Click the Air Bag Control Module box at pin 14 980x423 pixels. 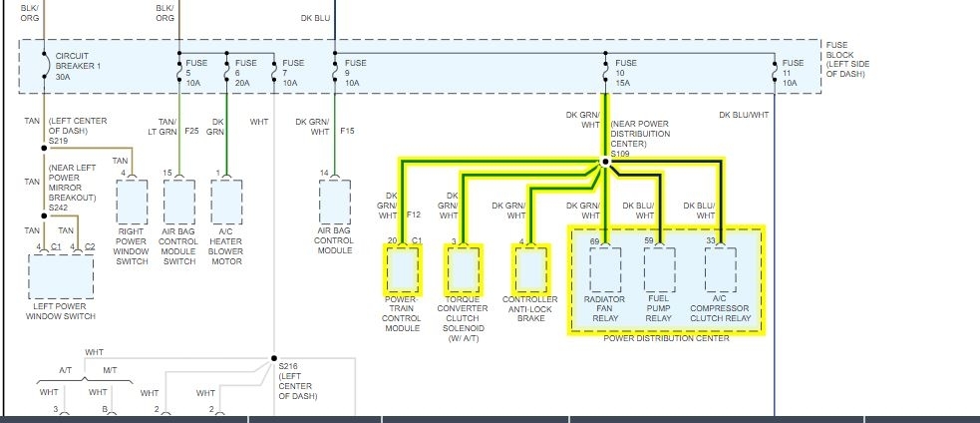pos(334,203)
